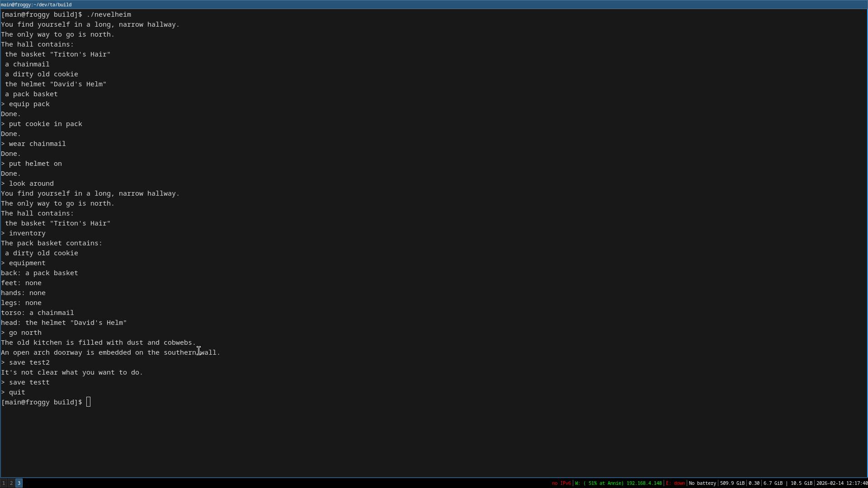This screenshot has height=488, width=868.
Task: Click the terminal title bar text
Action: [36, 5]
